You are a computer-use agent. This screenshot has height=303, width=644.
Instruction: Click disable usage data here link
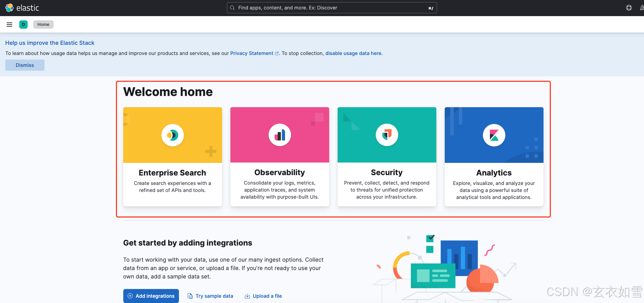coord(353,53)
